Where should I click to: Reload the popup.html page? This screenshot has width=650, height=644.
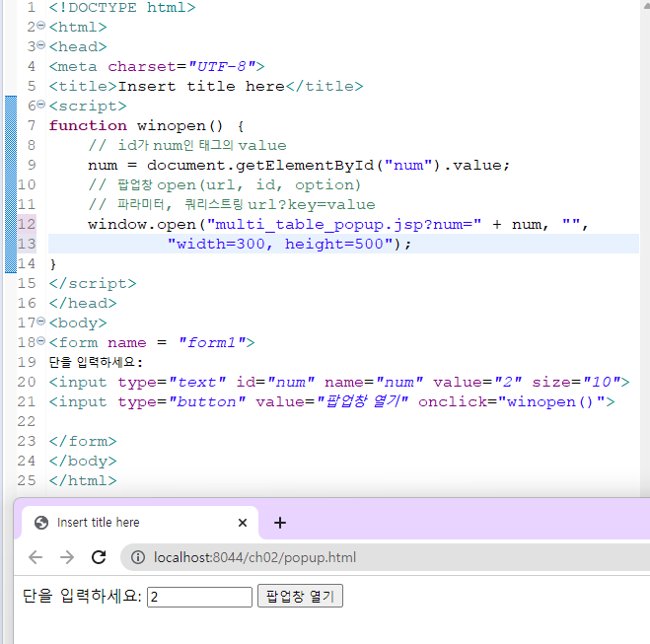[99, 557]
